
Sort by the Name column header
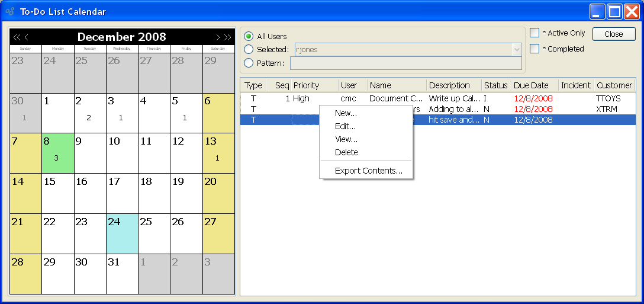tap(397, 85)
